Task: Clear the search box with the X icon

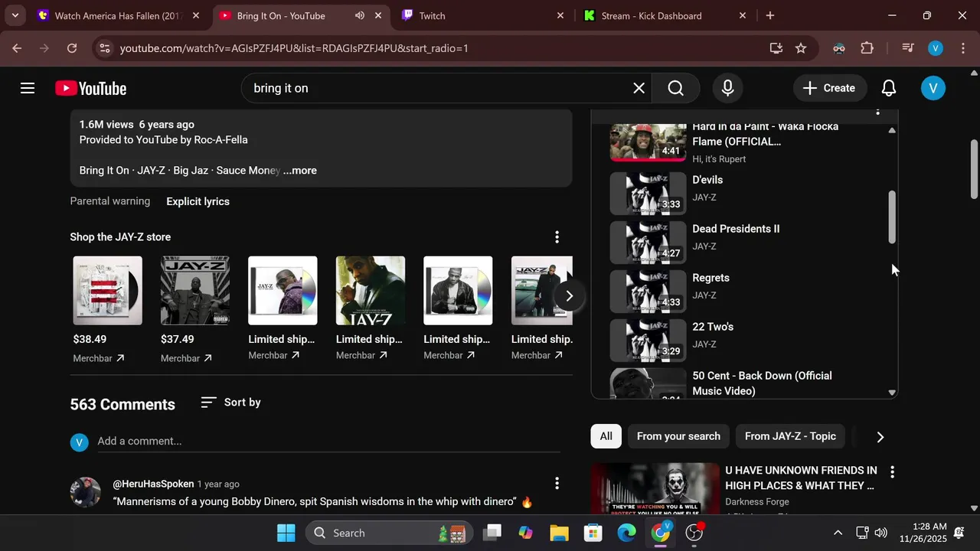Action: 639,88
